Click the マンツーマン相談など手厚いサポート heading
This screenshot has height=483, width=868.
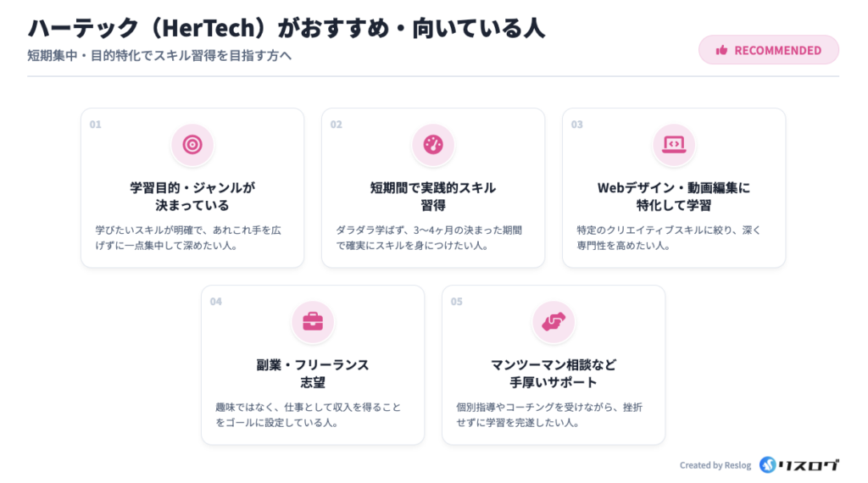click(554, 373)
